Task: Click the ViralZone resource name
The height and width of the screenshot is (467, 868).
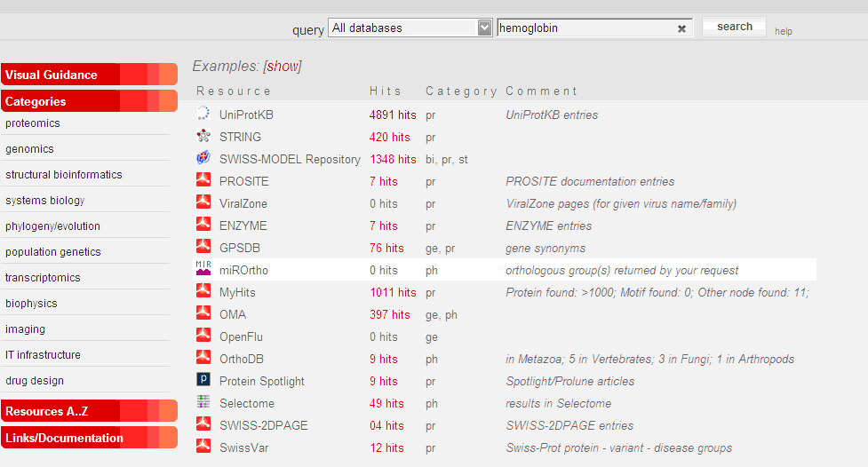Action: pyautogui.click(x=243, y=203)
